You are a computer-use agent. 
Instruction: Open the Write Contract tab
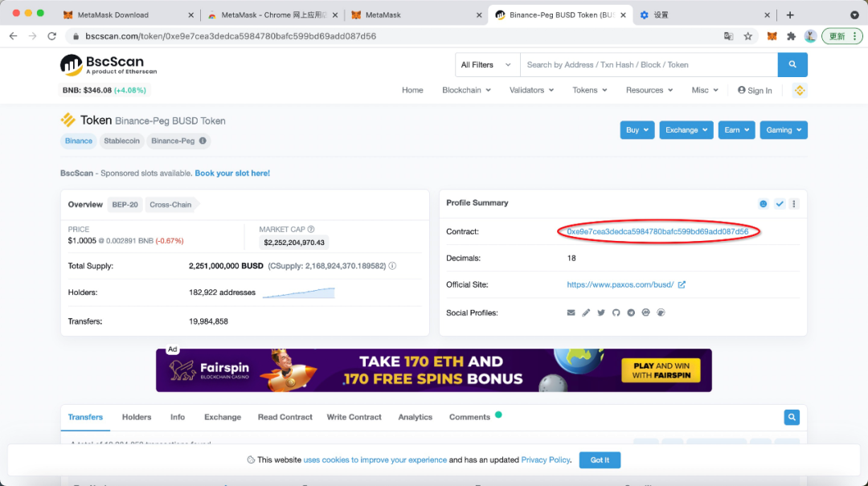[x=354, y=418]
